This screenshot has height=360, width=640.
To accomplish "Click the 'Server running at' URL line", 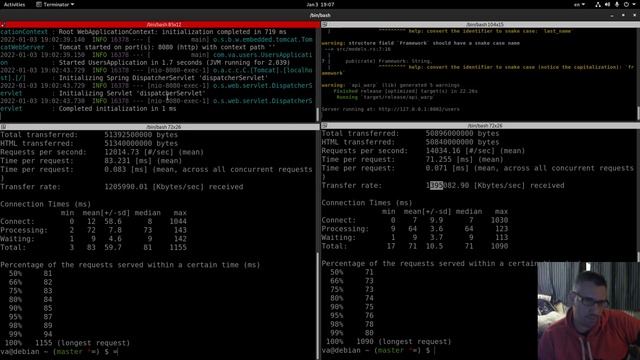I will pos(390,109).
